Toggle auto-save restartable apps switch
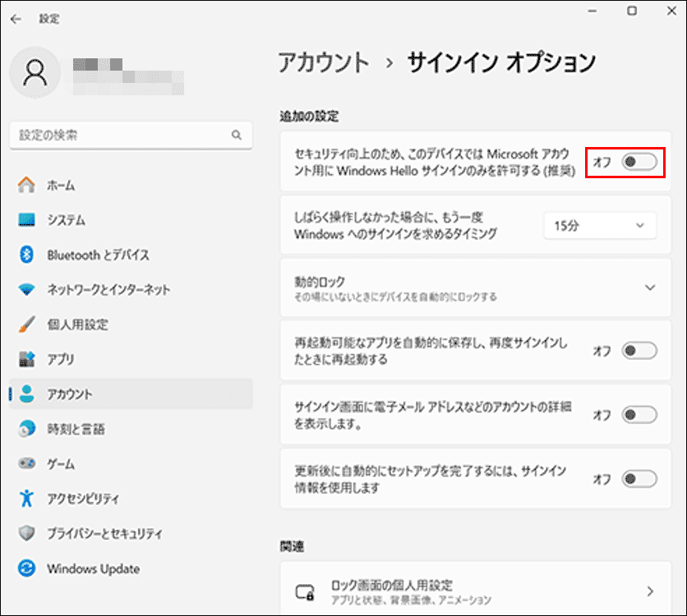This screenshot has height=616, width=687. (639, 351)
